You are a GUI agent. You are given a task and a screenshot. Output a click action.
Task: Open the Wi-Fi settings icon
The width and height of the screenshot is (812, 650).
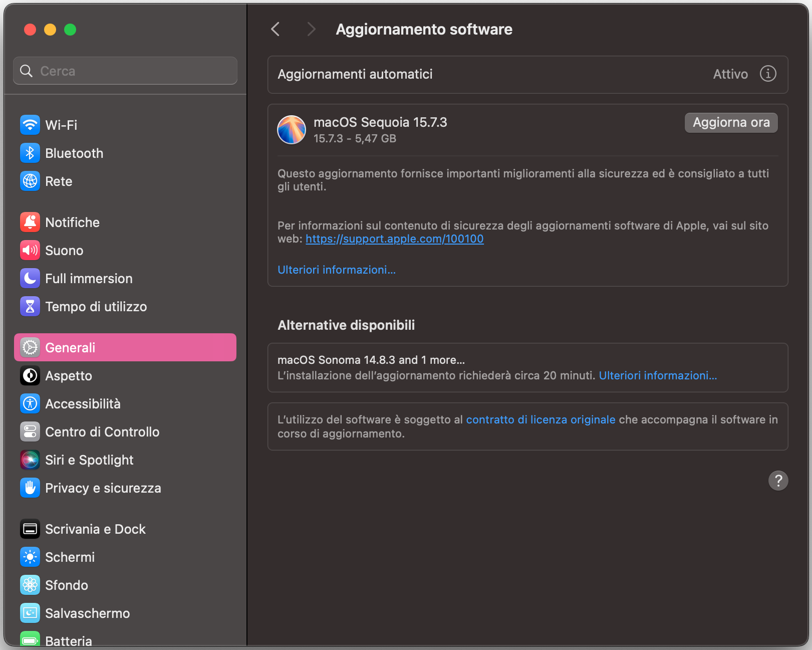tap(30, 125)
